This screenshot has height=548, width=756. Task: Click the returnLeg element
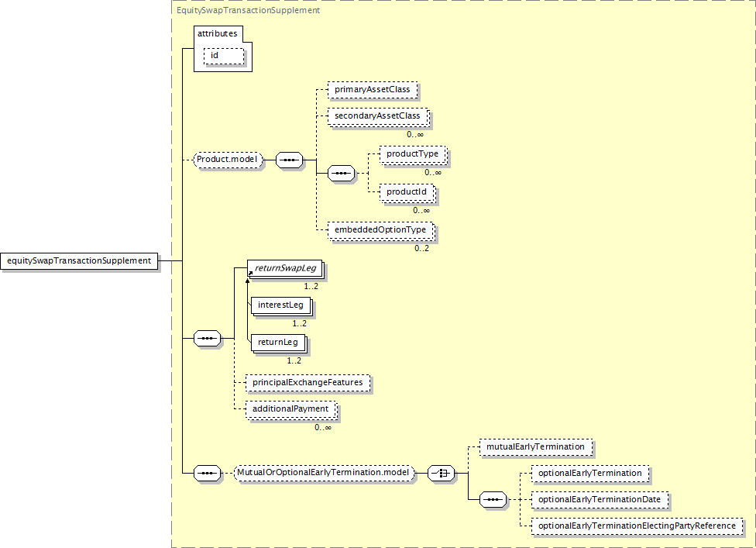275,342
